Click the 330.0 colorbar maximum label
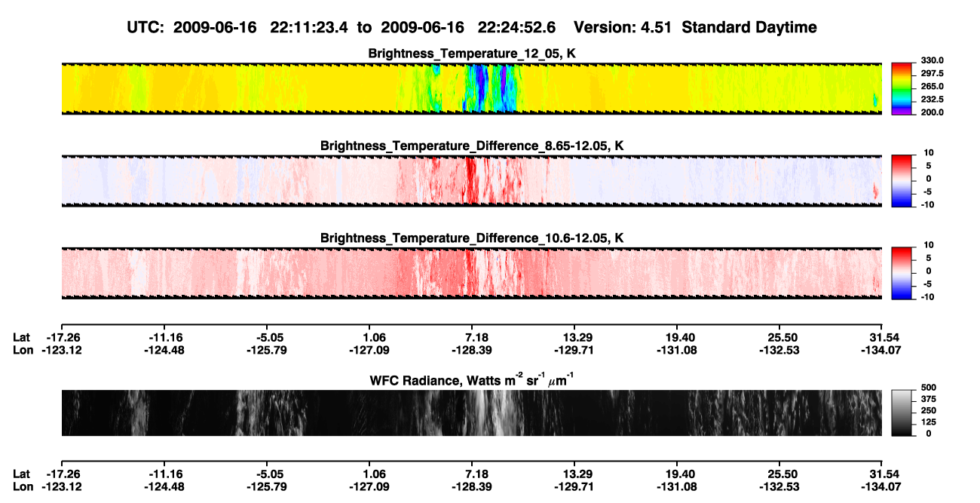This screenshot has height=503, width=980. (932, 60)
